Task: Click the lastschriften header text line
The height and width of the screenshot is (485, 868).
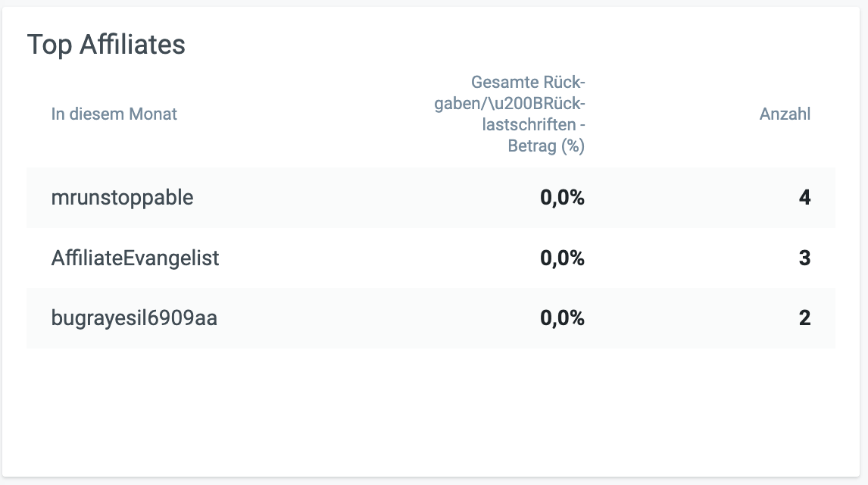Action: point(533,125)
